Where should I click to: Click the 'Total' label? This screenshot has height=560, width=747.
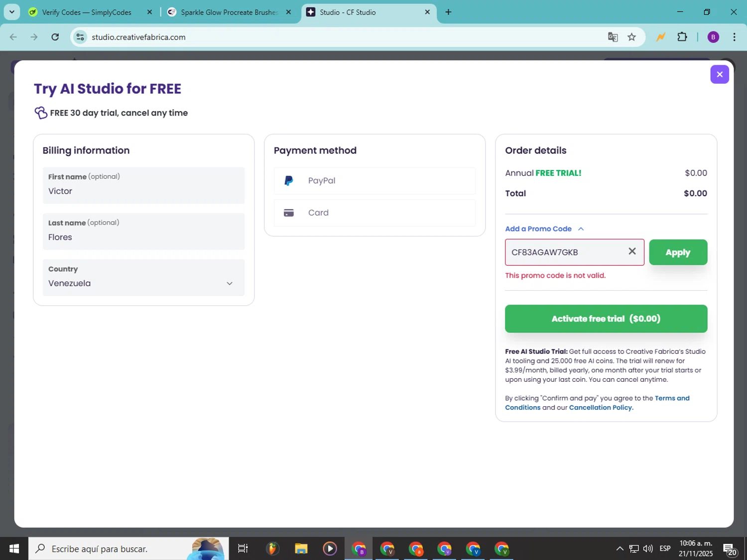[515, 194]
